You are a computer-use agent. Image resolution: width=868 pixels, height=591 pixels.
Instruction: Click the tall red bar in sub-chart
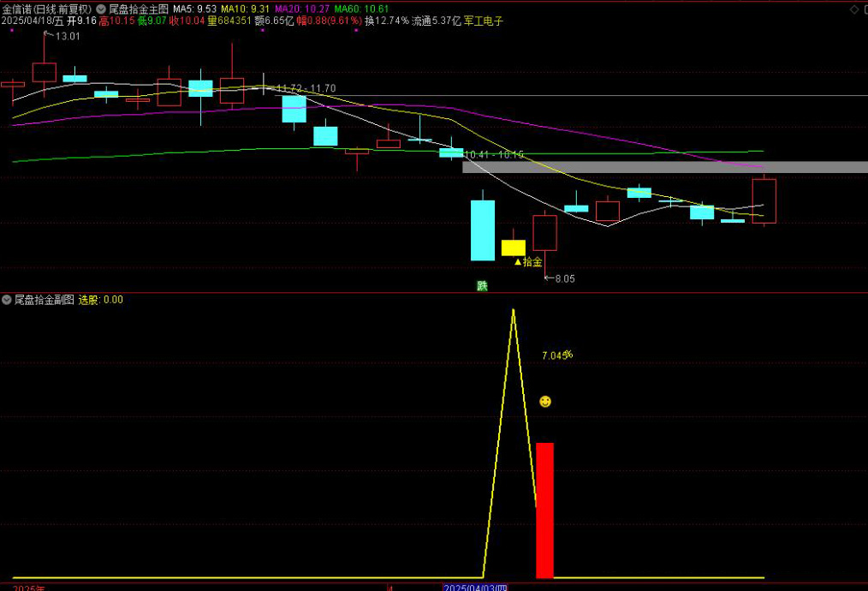point(544,510)
